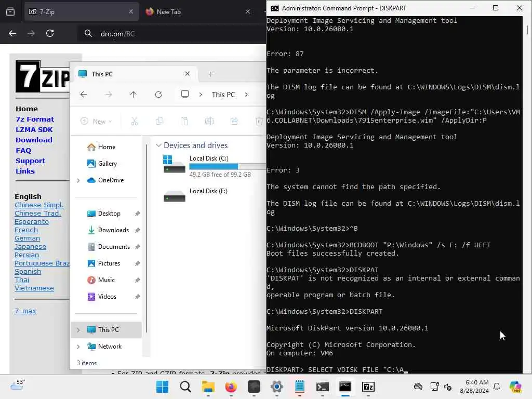Open the Download page on the 7-Zip site
532x399 pixels.
click(34, 140)
